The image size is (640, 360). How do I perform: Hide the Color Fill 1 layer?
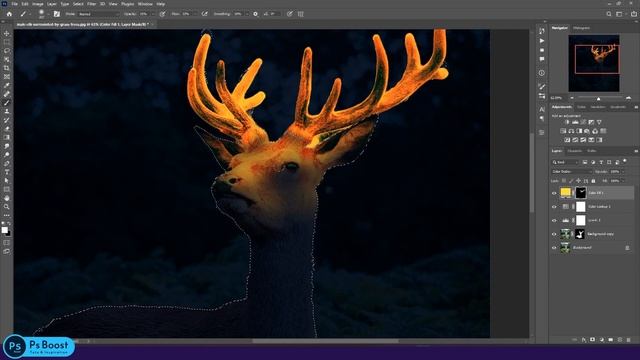click(x=554, y=193)
